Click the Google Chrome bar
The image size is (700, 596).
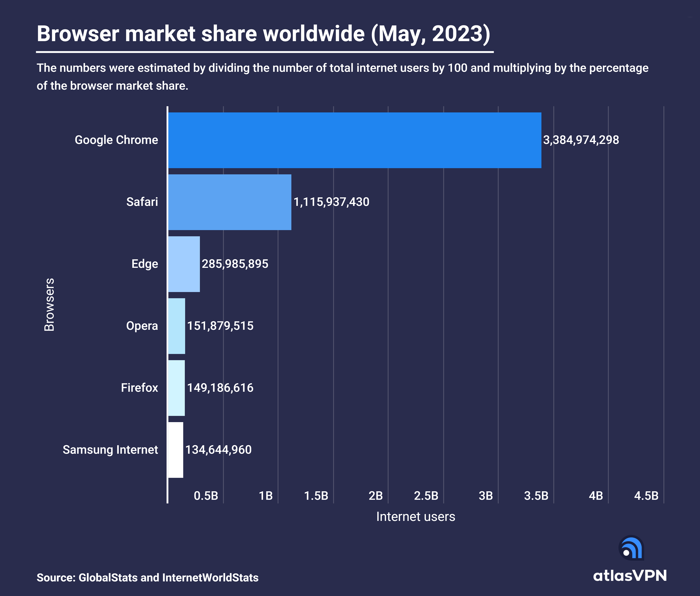[x=354, y=140]
